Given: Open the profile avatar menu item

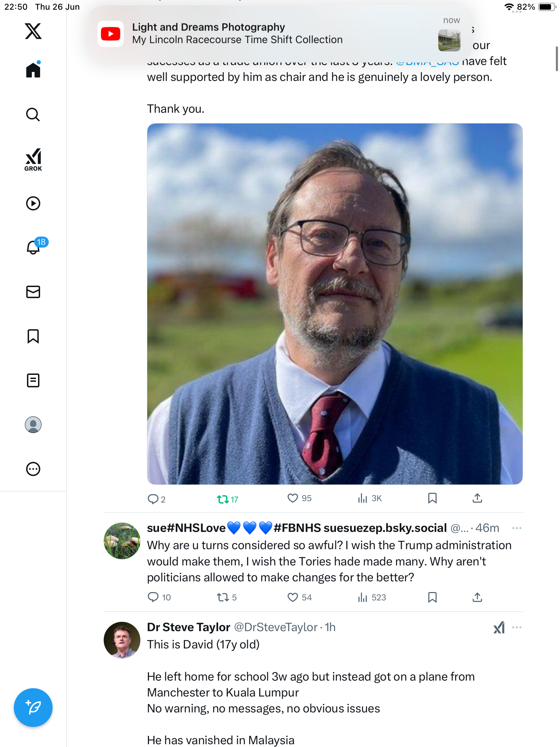Looking at the screenshot, I should 33,424.
